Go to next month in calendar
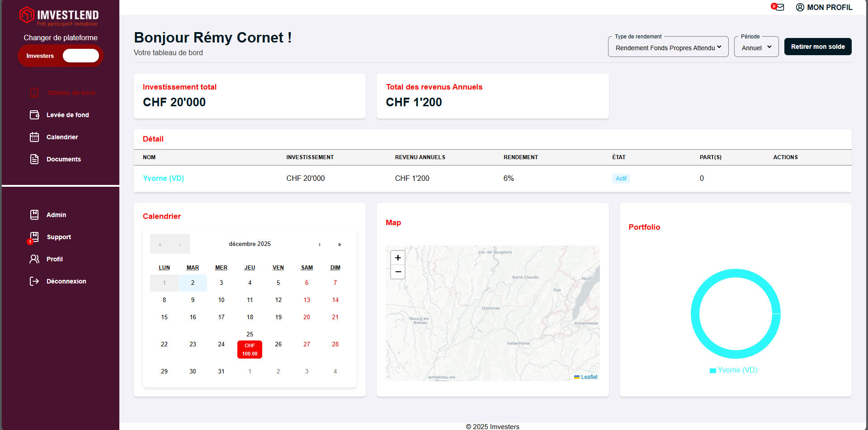The image size is (868, 430). [x=320, y=244]
